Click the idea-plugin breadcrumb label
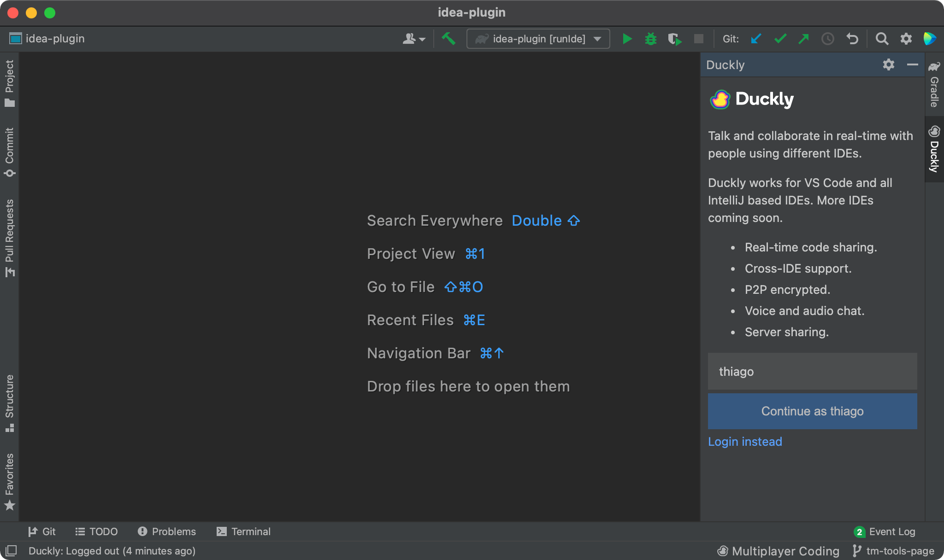 tap(55, 39)
